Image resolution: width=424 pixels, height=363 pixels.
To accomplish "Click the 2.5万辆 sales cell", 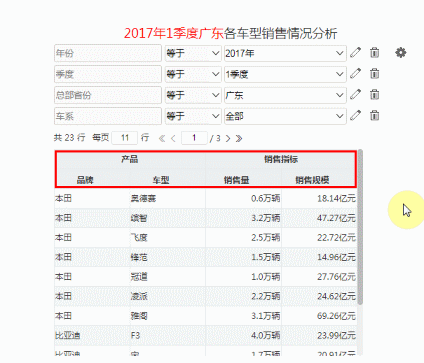I will [243, 238].
